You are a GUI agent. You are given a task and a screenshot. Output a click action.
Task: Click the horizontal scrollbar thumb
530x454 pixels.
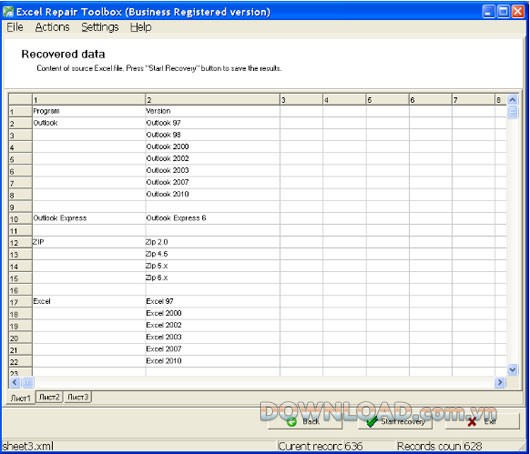27,382
